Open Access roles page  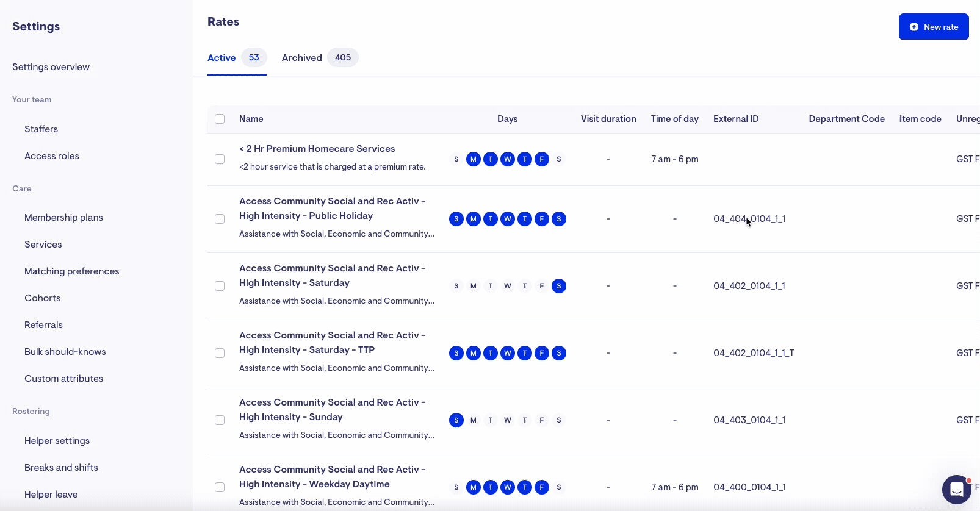(52, 156)
